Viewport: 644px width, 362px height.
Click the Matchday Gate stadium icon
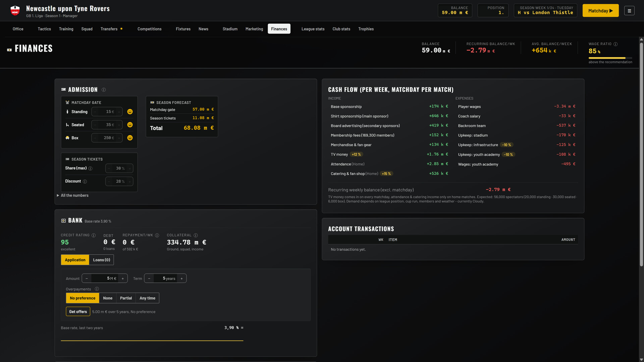click(x=67, y=103)
